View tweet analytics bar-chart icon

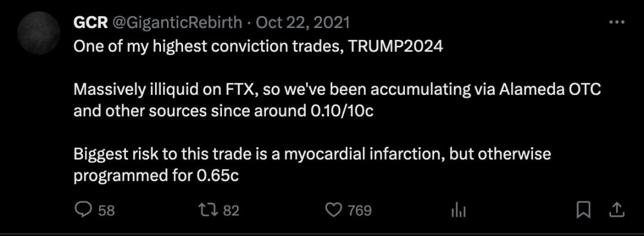(x=459, y=210)
